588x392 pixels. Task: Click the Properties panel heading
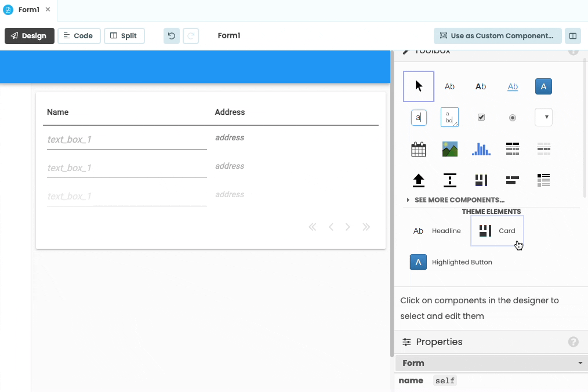[x=439, y=342]
